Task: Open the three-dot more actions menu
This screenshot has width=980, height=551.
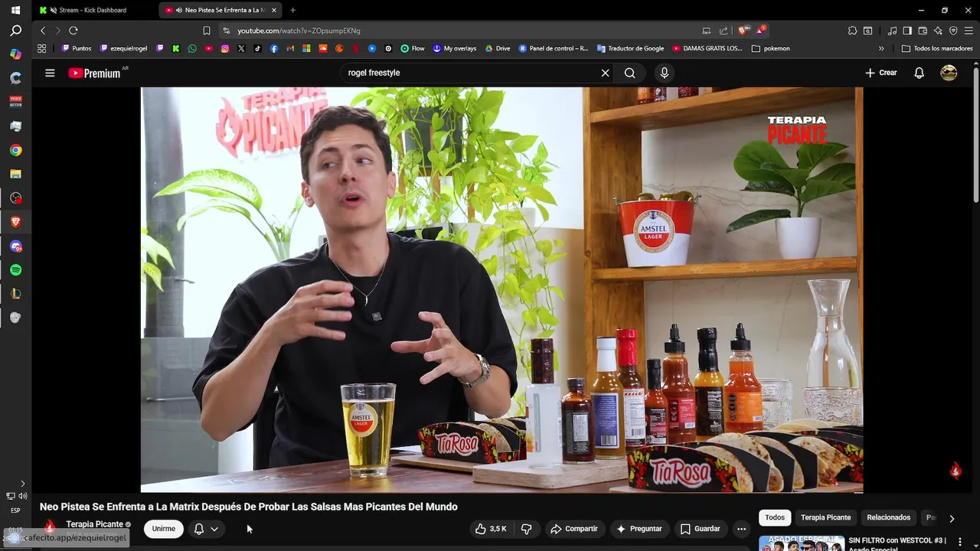Action: click(741, 529)
